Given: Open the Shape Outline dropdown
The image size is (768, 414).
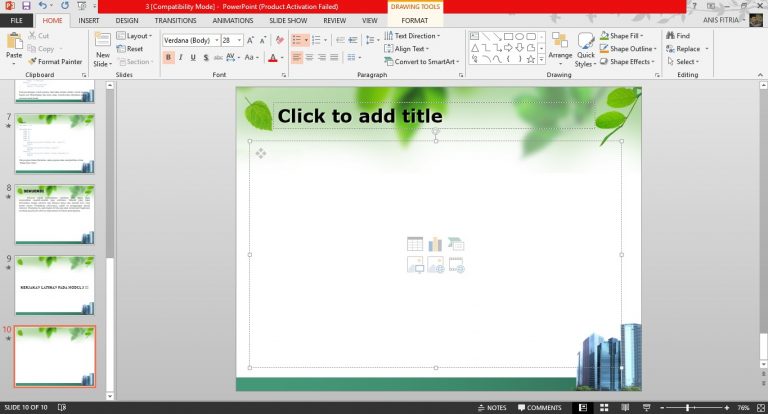Looking at the screenshot, I should (x=628, y=49).
